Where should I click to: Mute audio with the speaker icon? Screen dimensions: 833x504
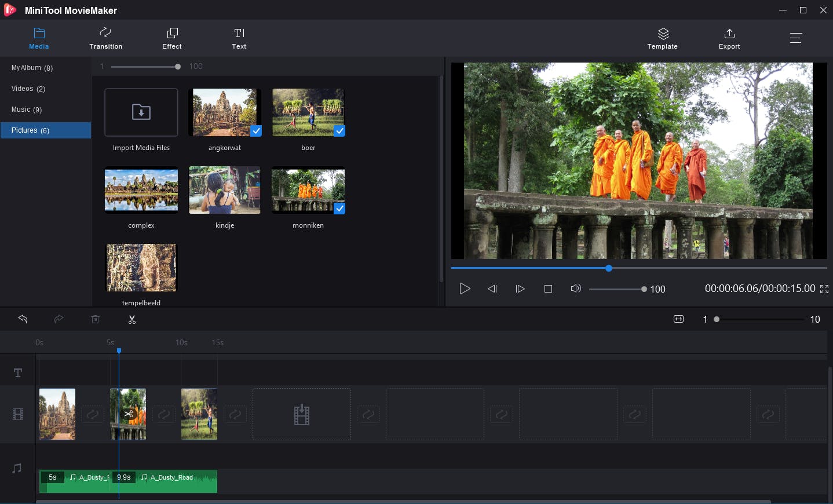click(575, 288)
